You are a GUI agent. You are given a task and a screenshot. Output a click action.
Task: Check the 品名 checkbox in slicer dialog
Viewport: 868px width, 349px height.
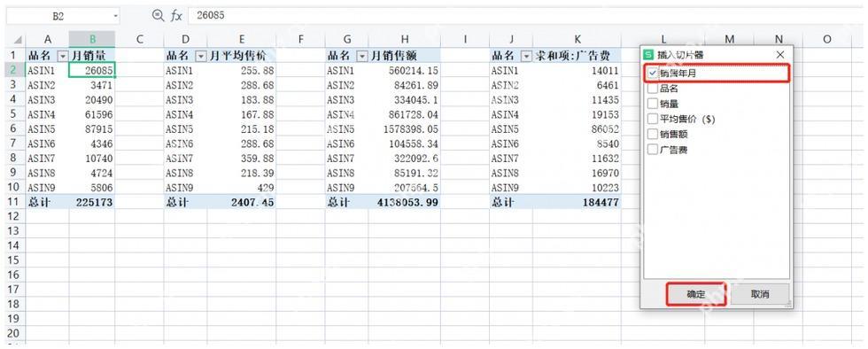coord(654,88)
